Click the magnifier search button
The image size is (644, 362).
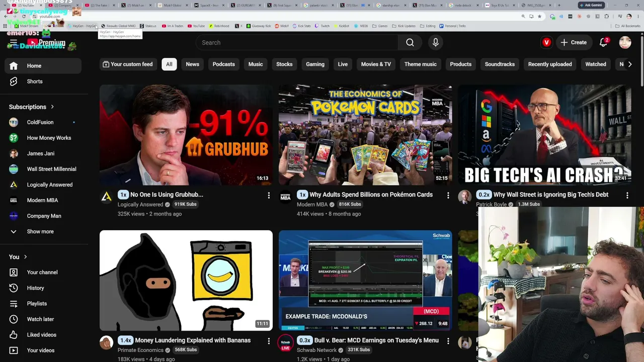[410, 43]
